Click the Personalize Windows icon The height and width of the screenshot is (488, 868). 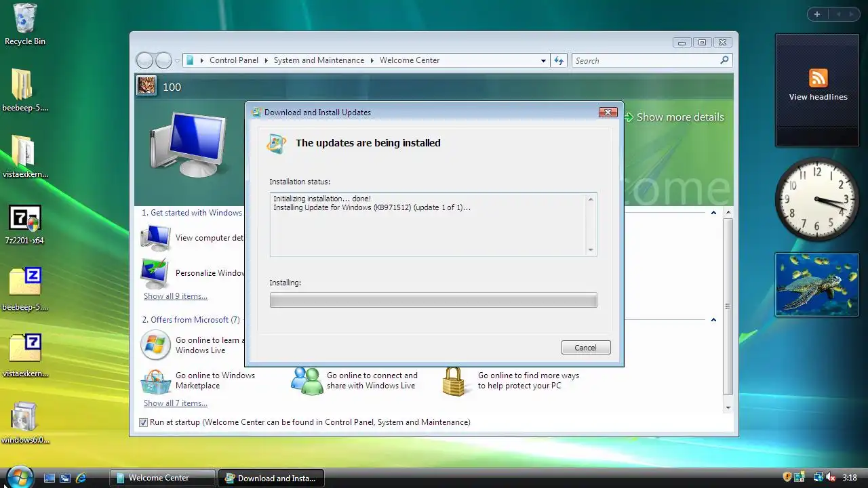pyautogui.click(x=155, y=273)
